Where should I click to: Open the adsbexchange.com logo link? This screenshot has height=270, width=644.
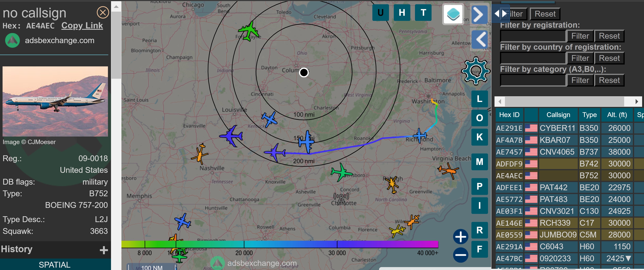point(49,41)
